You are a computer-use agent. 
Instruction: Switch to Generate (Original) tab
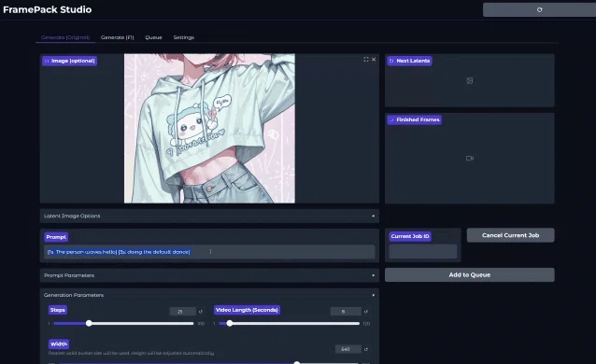coord(65,37)
